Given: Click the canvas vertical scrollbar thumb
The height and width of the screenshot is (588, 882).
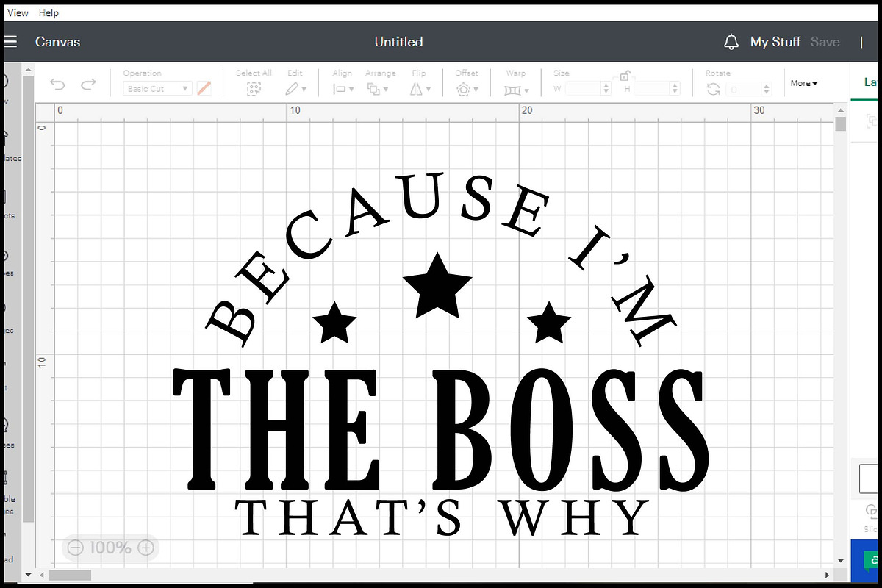Looking at the screenshot, I should click(841, 123).
